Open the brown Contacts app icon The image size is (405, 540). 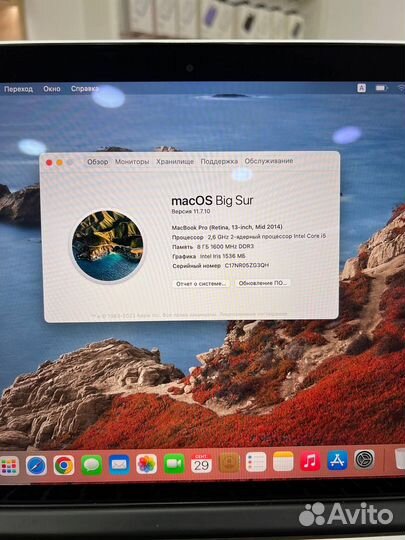coord(229,463)
